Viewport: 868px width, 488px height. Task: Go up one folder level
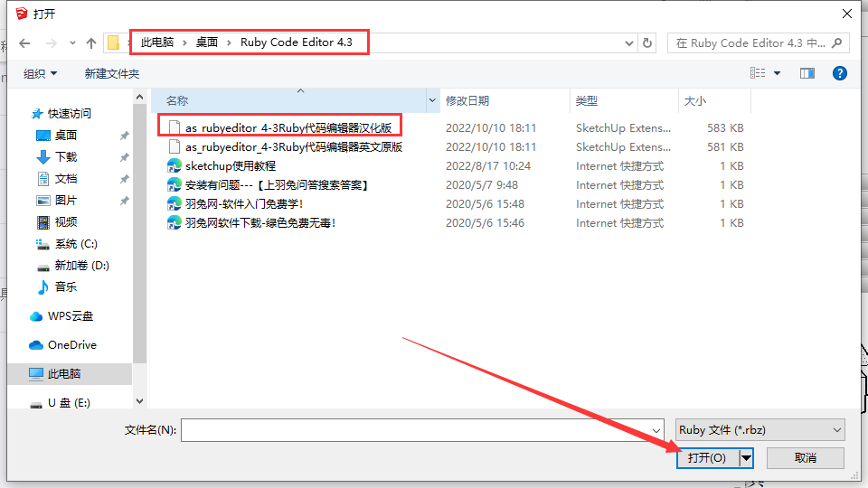coord(91,43)
